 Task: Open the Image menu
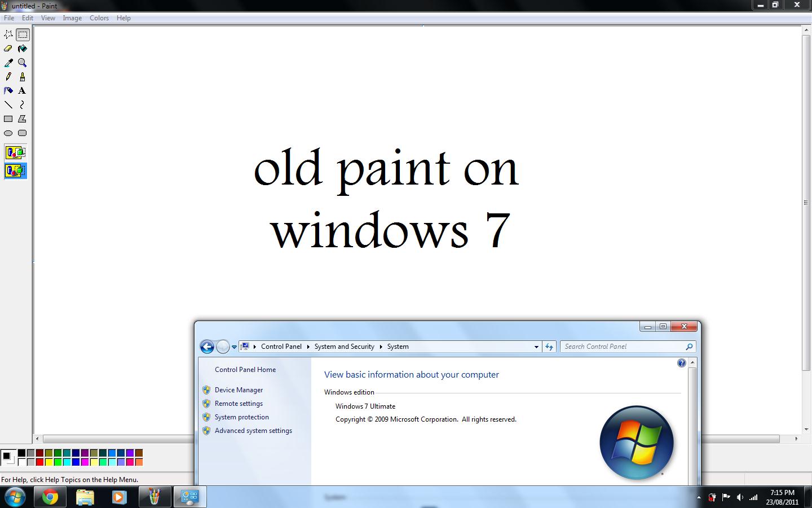coord(72,18)
